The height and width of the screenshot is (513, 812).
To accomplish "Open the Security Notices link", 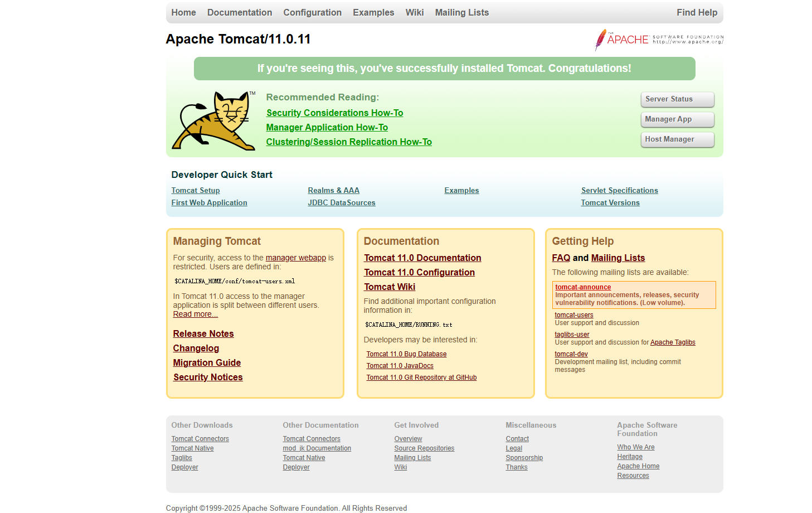I will click(208, 377).
